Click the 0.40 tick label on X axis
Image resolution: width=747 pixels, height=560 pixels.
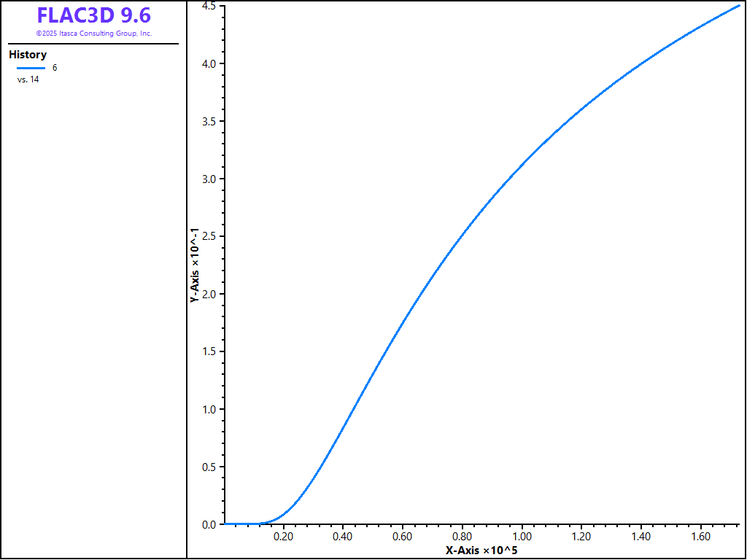point(343,537)
